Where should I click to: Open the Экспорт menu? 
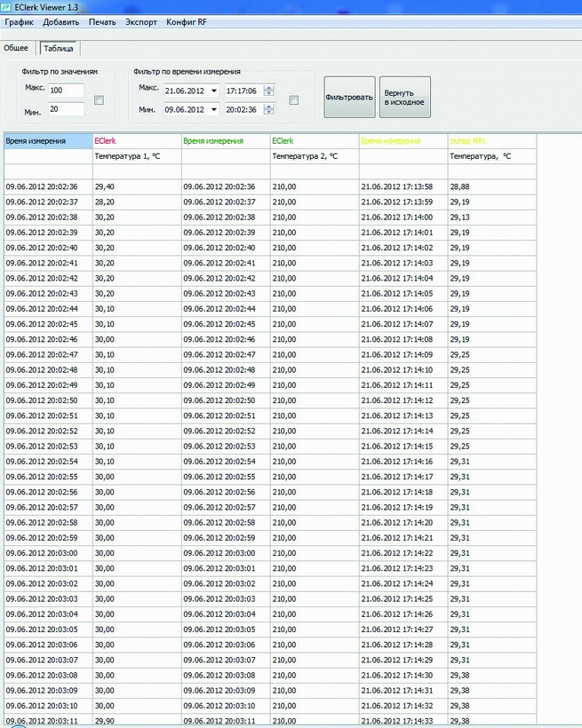pos(141,22)
